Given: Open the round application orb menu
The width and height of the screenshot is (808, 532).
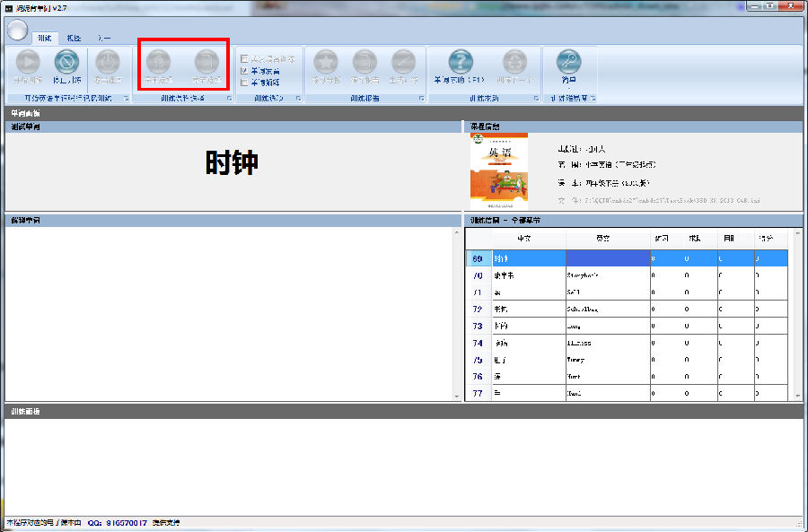Looking at the screenshot, I should pyautogui.click(x=18, y=31).
